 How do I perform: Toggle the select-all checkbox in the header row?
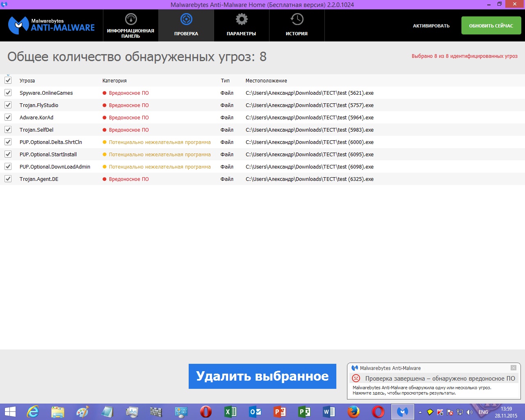[x=8, y=80]
